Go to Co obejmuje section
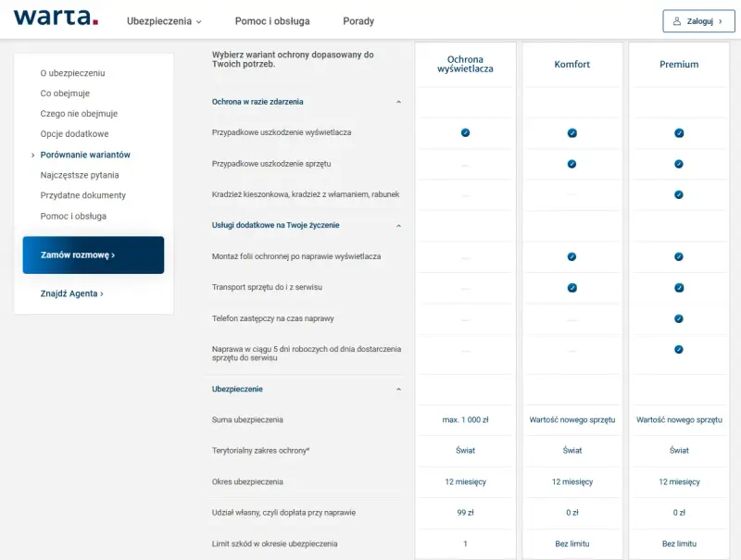Image resolution: width=741 pixels, height=560 pixels. pyautogui.click(x=65, y=93)
